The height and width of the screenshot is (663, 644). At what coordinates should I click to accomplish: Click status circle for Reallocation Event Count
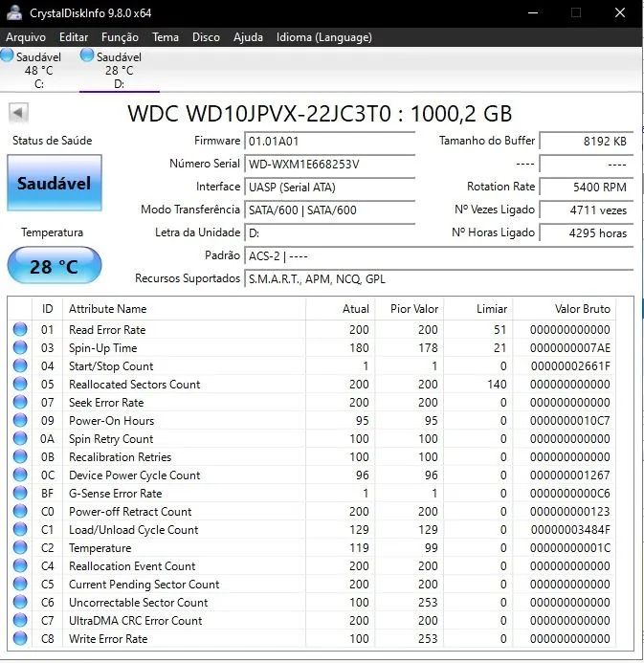[20, 565]
